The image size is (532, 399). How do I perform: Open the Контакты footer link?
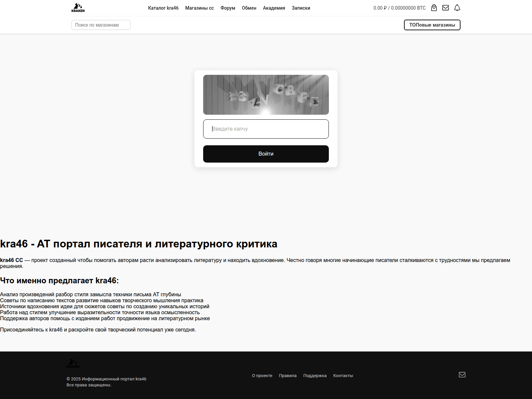point(343,376)
